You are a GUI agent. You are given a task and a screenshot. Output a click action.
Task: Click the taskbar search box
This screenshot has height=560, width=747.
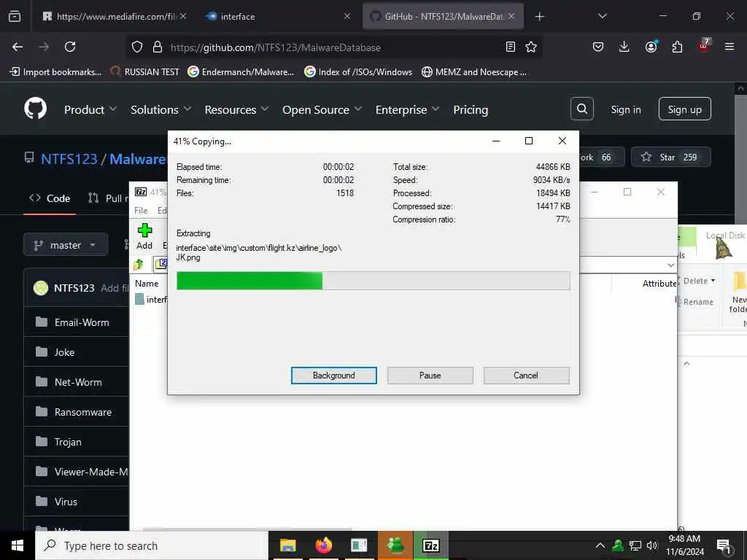point(152,545)
